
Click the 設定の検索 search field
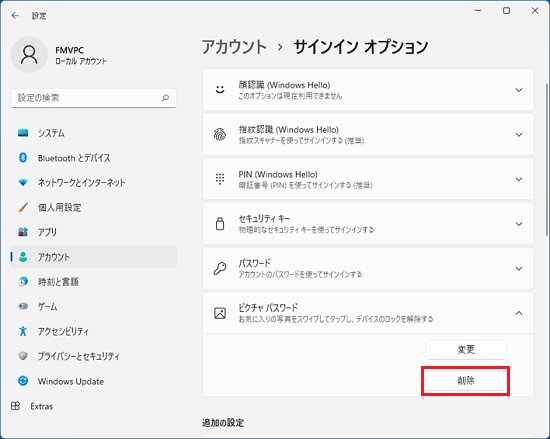tap(94, 98)
